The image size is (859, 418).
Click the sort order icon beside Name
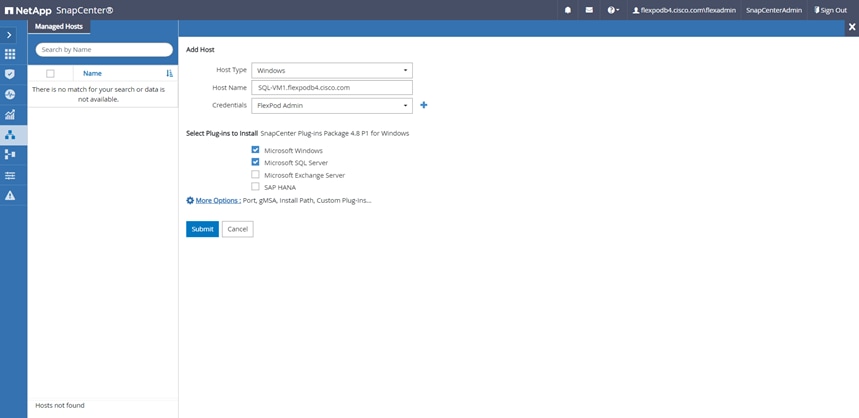coord(169,73)
